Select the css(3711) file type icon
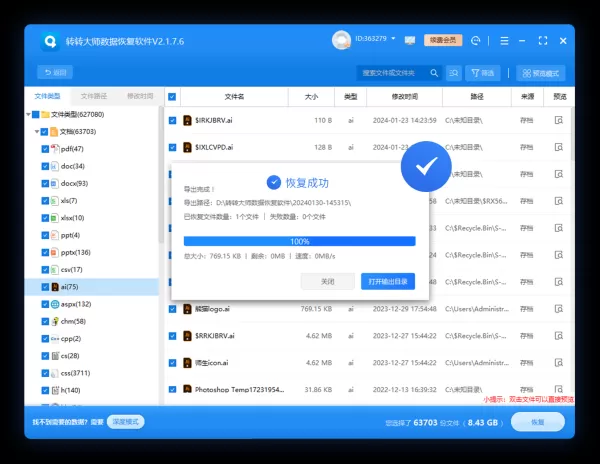 (55, 373)
